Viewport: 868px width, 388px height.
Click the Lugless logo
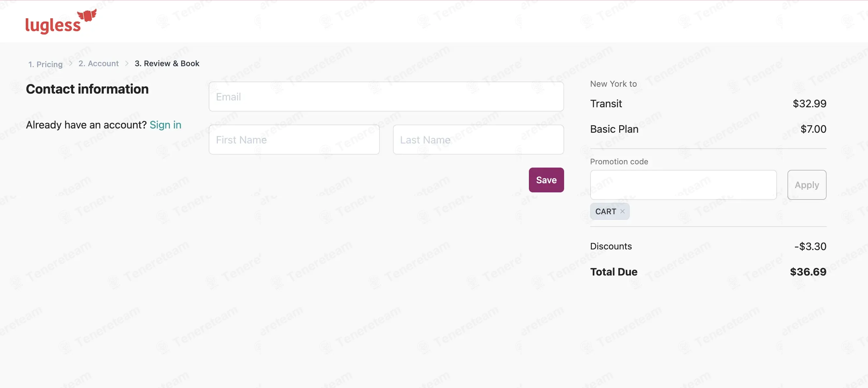pyautogui.click(x=61, y=21)
